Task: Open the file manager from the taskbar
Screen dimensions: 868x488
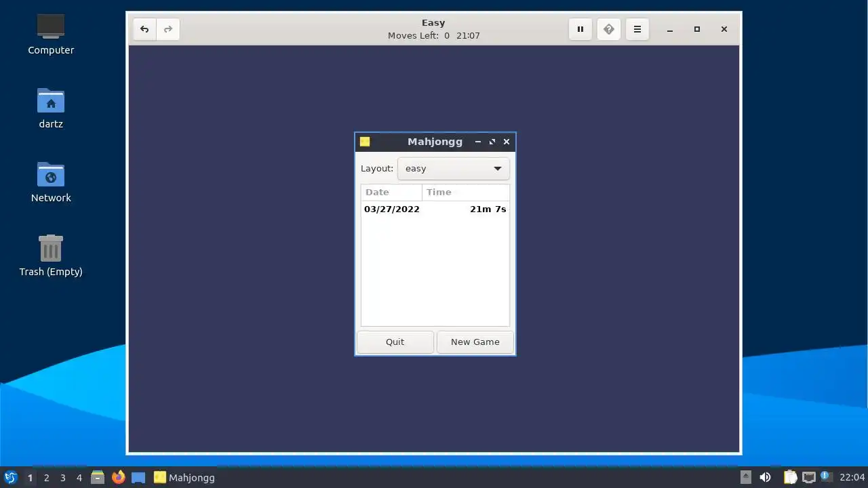Action: click(x=98, y=477)
